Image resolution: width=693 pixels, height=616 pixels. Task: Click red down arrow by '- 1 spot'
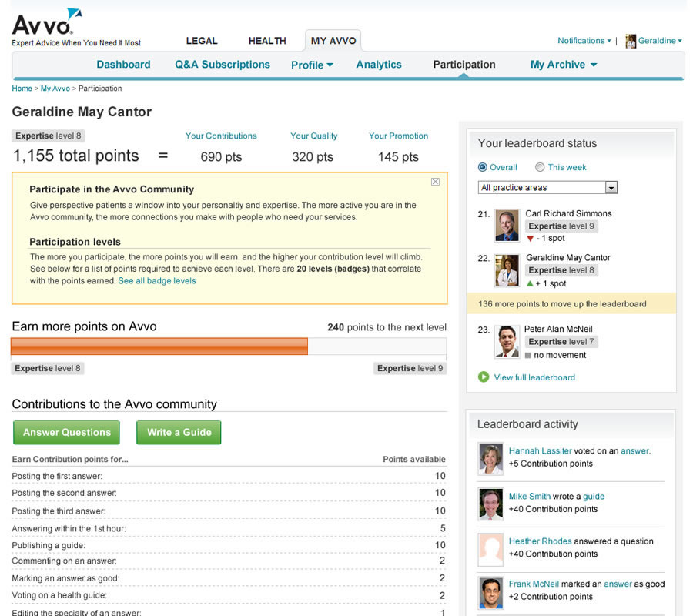coord(530,239)
